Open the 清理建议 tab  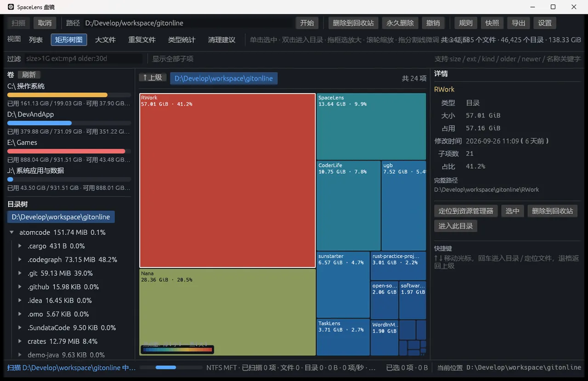click(x=221, y=40)
